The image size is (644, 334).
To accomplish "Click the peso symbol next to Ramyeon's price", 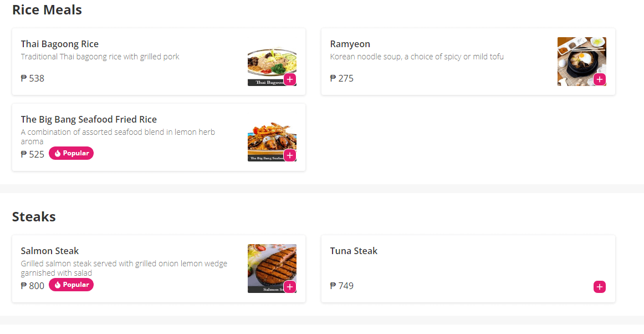I will [x=331, y=78].
